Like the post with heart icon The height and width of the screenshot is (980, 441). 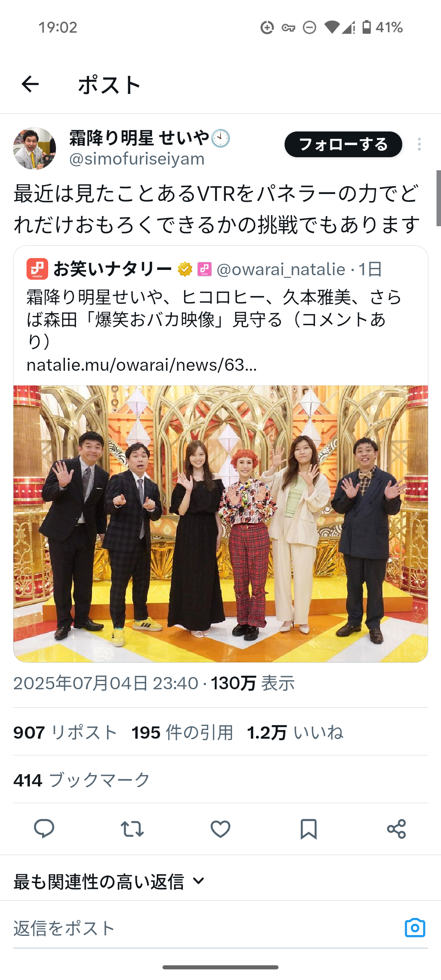(x=220, y=829)
